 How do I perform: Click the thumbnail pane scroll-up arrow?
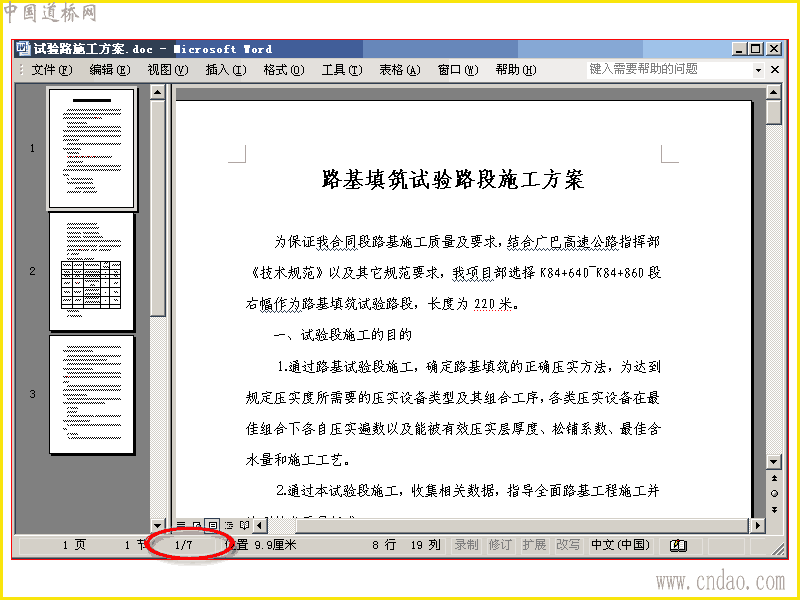(x=158, y=92)
